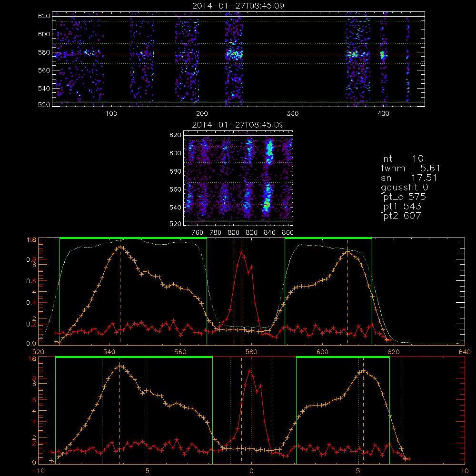Image resolution: width=476 pixels, height=476 pixels.
Task: Click x-axis label -10 on bottom plot
Action: click(x=38, y=471)
